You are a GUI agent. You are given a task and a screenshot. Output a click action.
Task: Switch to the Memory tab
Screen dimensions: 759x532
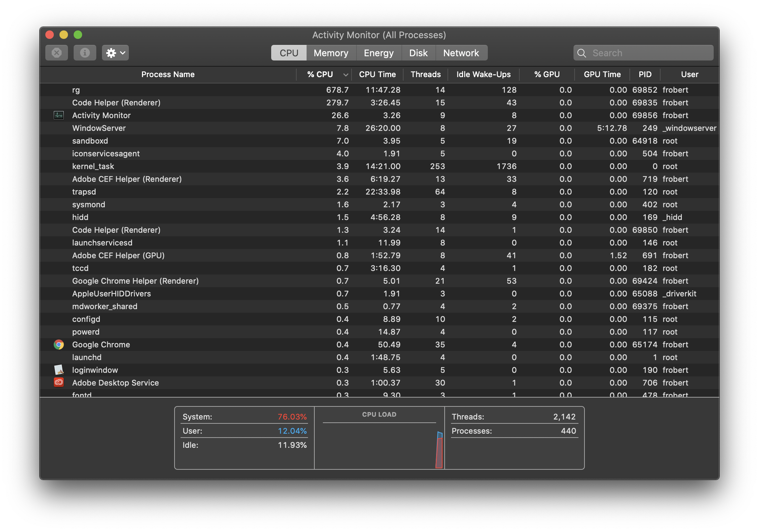(331, 53)
